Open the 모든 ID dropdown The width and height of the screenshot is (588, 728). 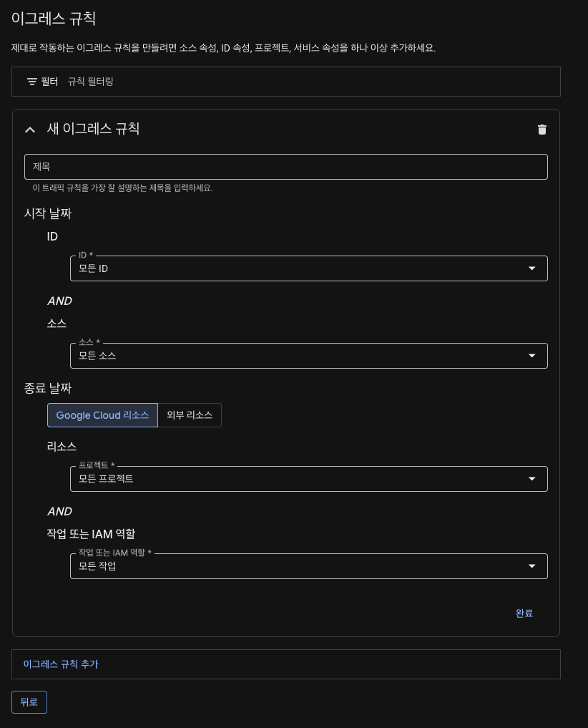point(308,268)
